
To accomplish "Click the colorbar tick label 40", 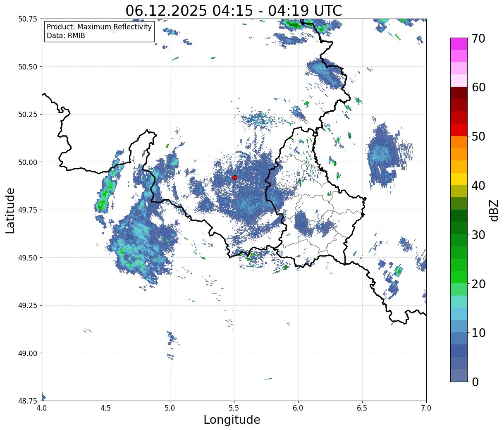I will pos(478,185).
